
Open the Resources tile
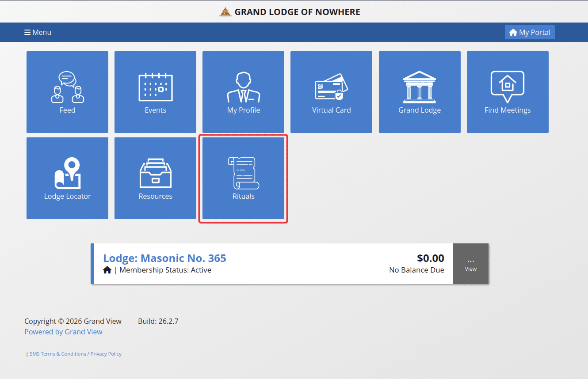point(155,178)
